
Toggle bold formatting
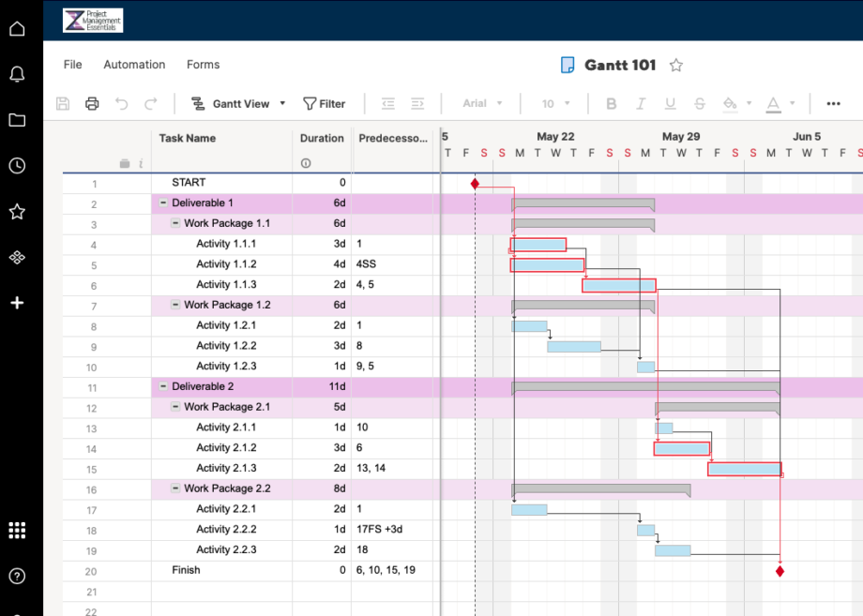pos(611,103)
